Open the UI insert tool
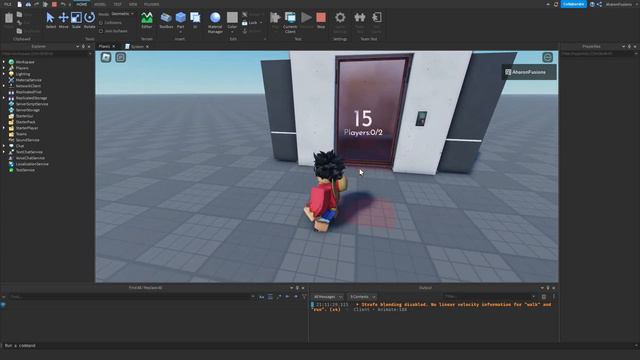 click(195, 20)
